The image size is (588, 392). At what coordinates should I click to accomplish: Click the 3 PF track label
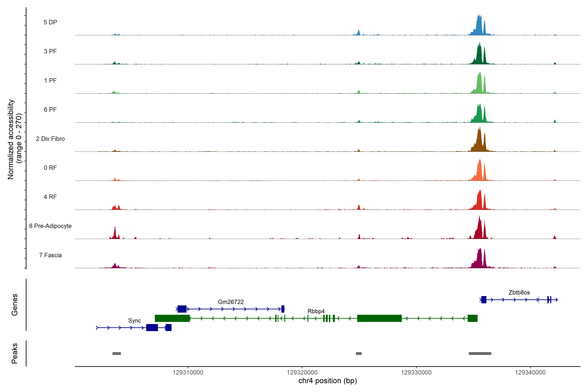pos(50,51)
